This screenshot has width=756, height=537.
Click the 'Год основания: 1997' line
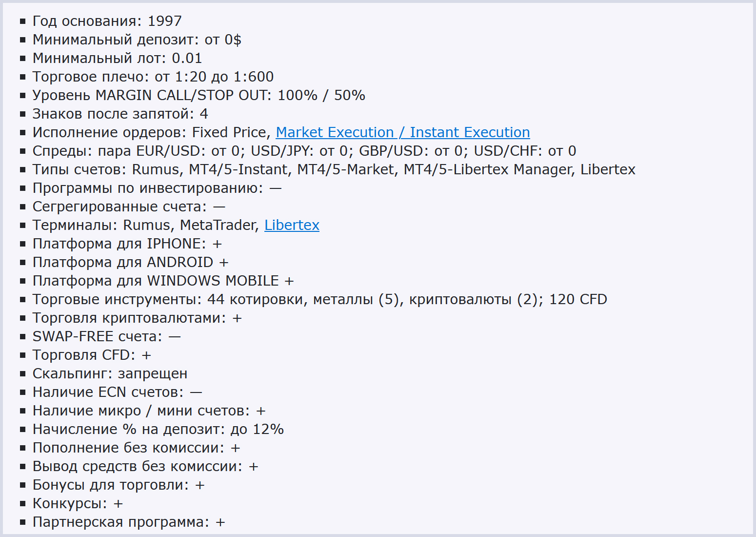pyautogui.click(x=107, y=21)
